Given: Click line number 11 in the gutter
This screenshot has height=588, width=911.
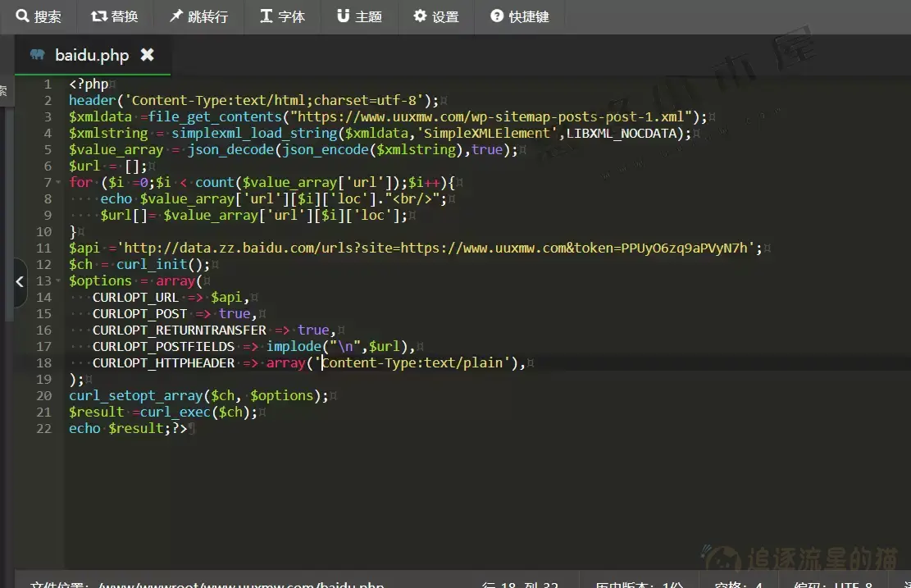Looking at the screenshot, I should pyautogui.click(x=43, y=248).
